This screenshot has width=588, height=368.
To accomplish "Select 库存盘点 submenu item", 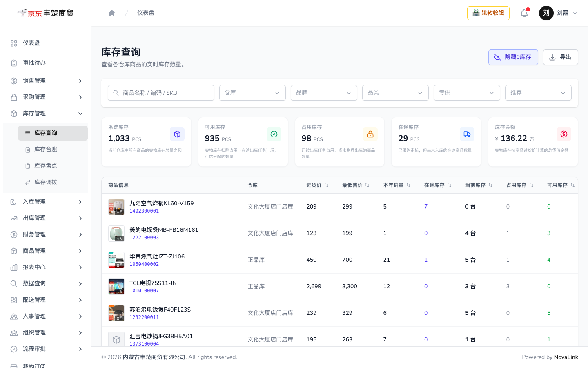I will (53, 166).
